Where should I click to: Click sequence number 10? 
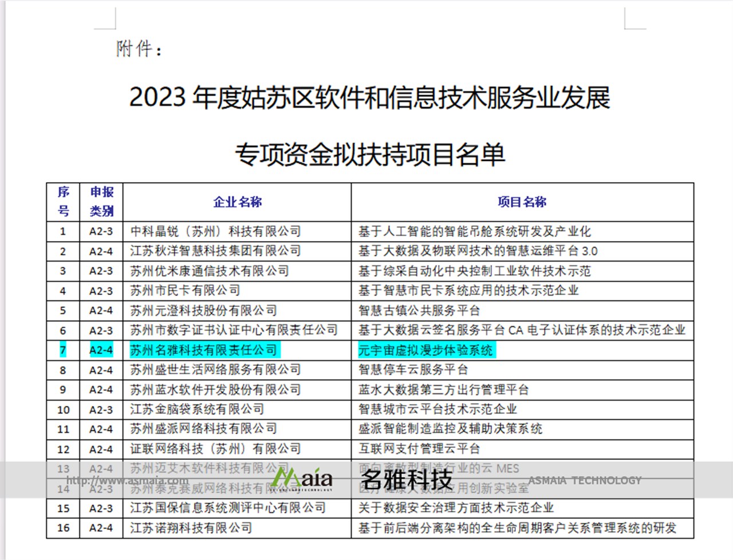[63, 409]
